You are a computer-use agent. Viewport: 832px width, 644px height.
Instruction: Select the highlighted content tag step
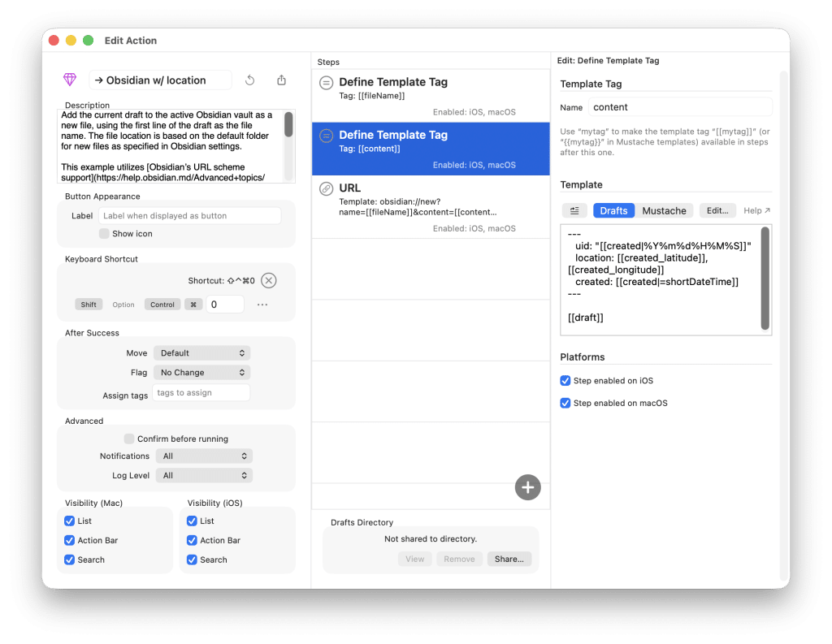point(431,149)
